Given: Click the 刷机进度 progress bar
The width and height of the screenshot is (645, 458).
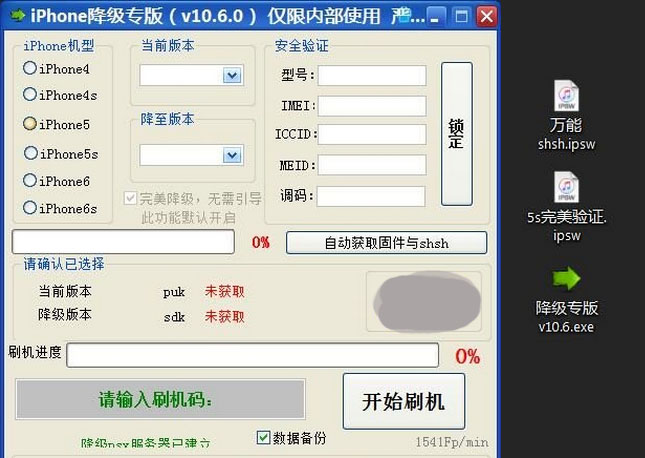Looking at the screenshot, I should [253, 355].
